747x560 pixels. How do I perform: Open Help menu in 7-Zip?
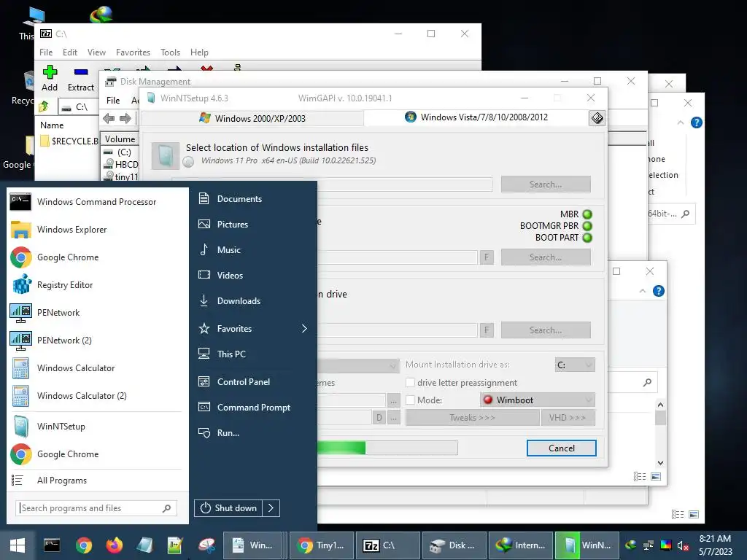(199, 52)
